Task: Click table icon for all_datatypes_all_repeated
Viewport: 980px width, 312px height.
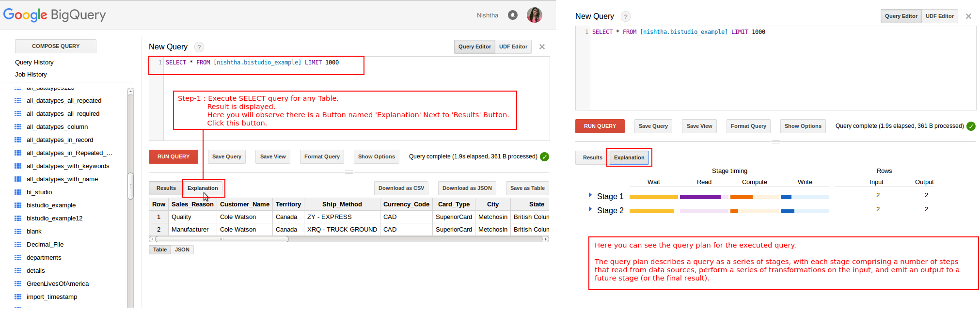Action: pyautogui.click(x=18, y=101)
